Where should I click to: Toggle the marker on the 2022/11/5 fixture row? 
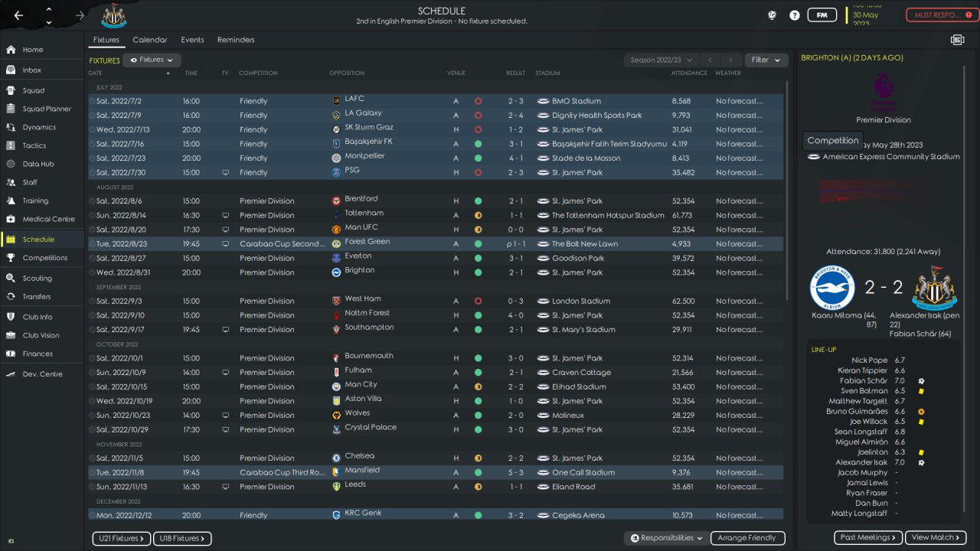pos(93,458)
